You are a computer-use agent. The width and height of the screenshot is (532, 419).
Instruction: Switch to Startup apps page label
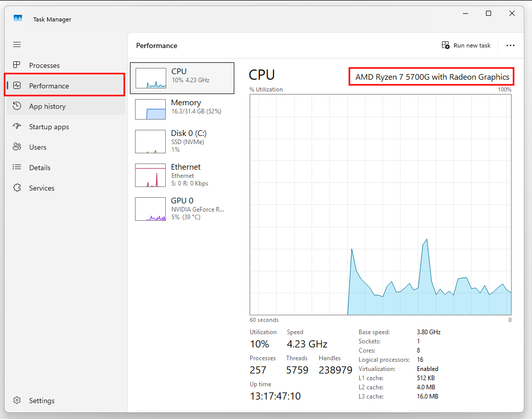coord(49,127)
